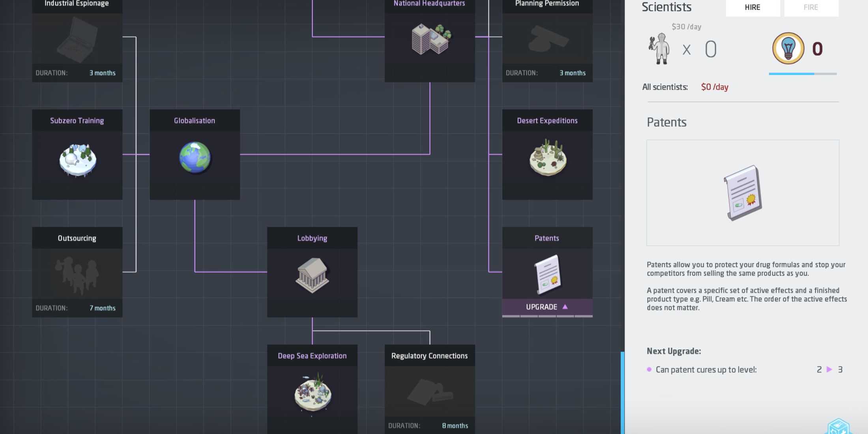This screenshot has width=868, height=434.
Task: Click the $30 /day scientist cost
Action: tap(687, 27)
